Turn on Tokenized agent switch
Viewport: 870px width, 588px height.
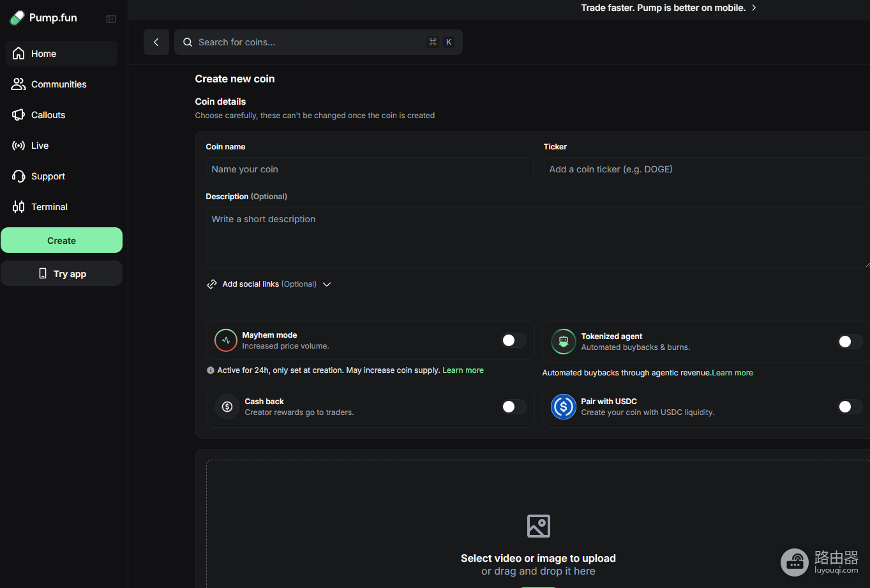point(850,342)
